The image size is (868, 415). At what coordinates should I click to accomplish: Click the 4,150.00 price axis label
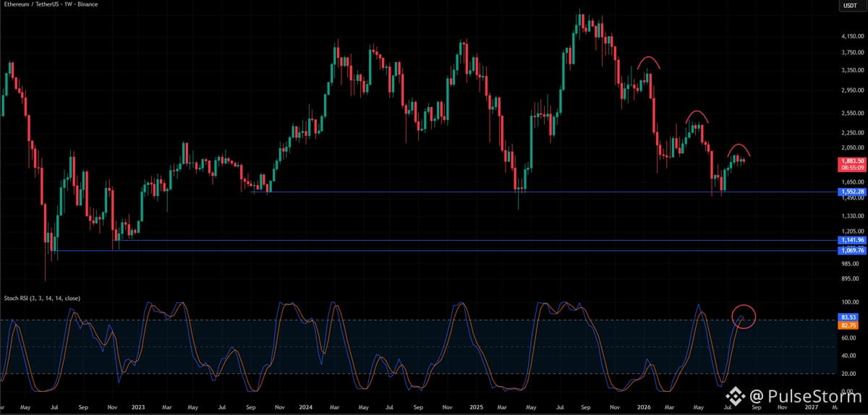pos(852,35)
